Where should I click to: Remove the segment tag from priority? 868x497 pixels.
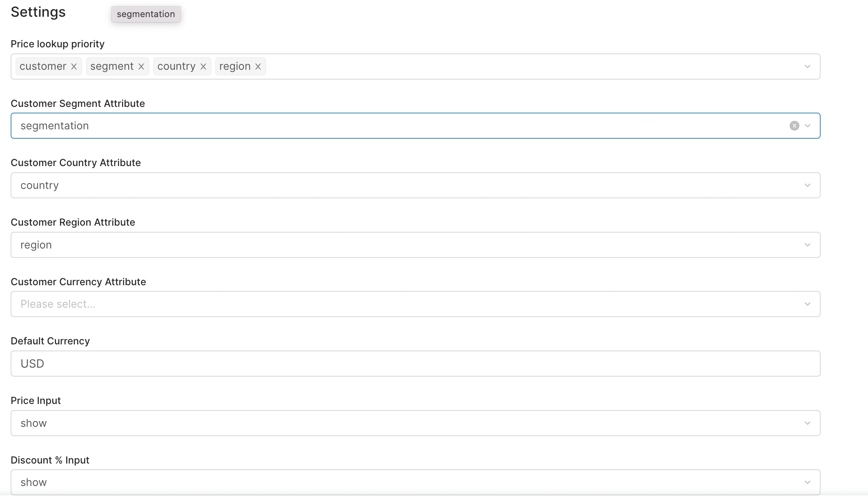(x=141, y=67)
